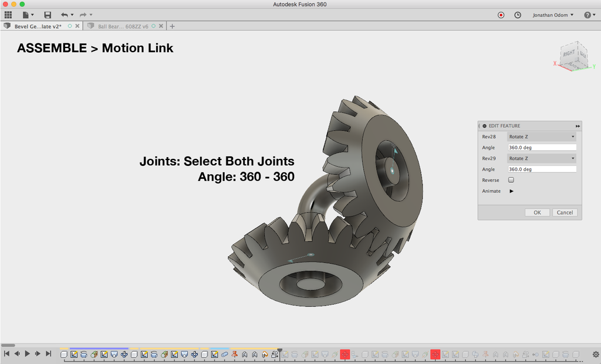Step back one timeline feature
This screenshot has width=601, height=364.
pos(17,353)
